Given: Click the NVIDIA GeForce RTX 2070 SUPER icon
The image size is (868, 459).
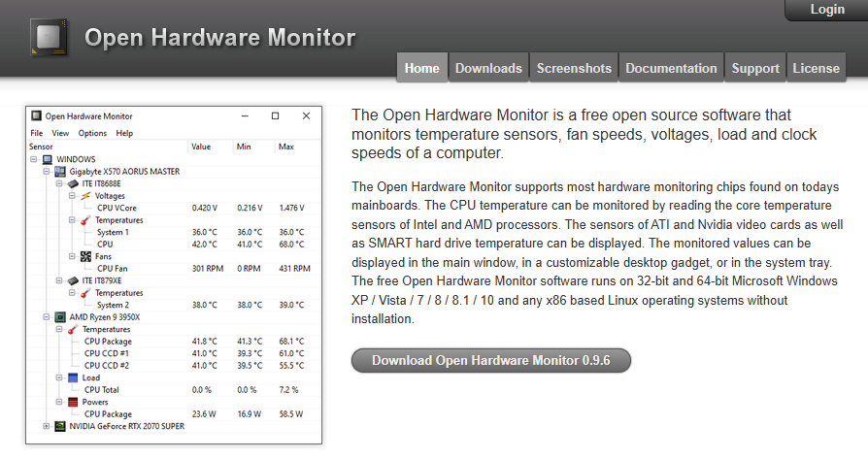Looking at the screenshot, I should tap(60, 426).
